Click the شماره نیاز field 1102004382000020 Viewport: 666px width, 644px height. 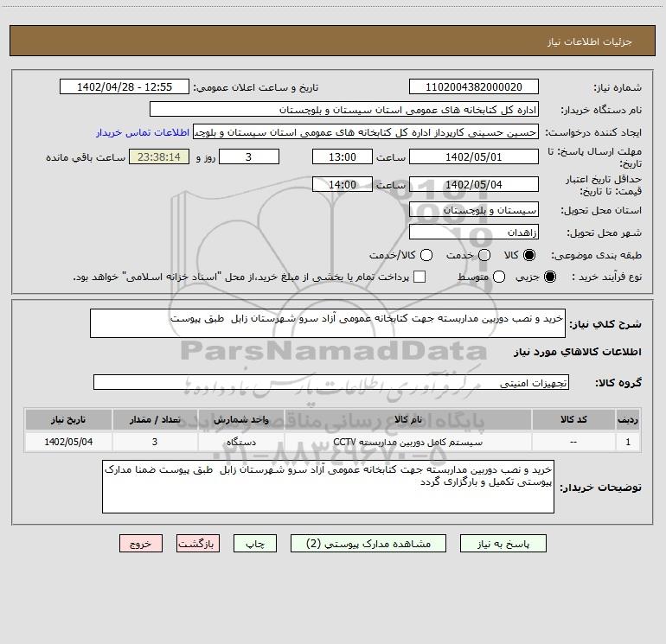tap(474, 86)
